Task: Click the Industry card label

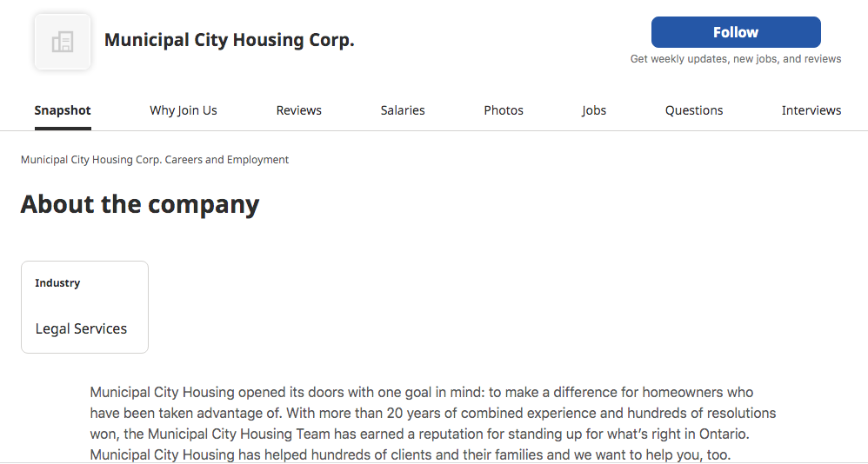Action: click(57, 283)
